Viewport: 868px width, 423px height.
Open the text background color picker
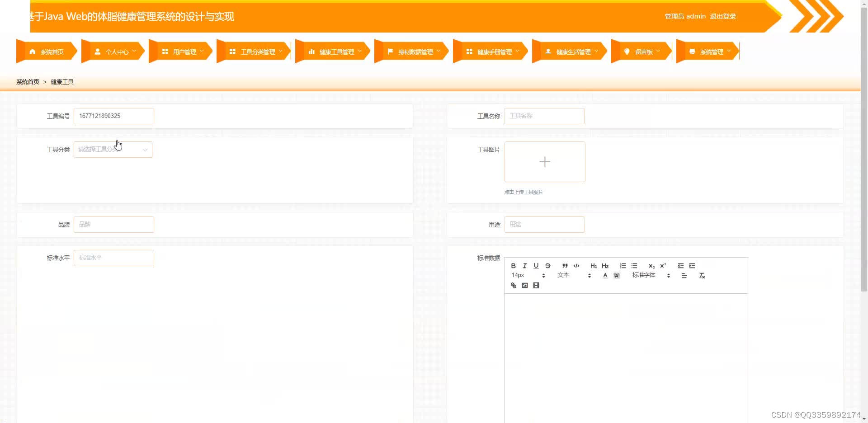[617, 276]
